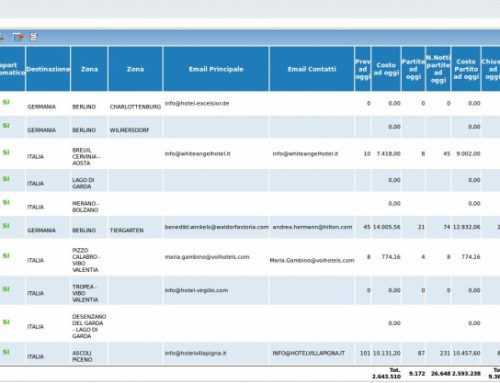Click the Partite ad oggi column header
500x383 pixels.
pos(413,69)
